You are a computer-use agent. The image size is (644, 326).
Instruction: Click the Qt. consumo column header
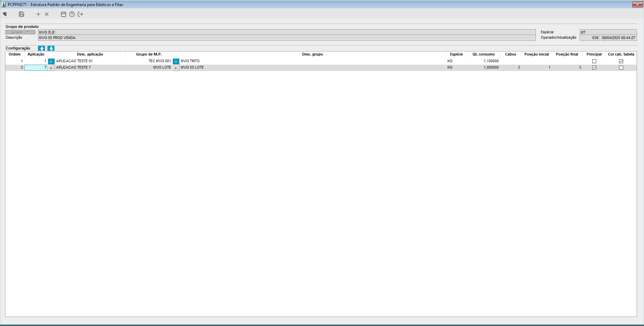pyautogui.click(x=484, y=55)
